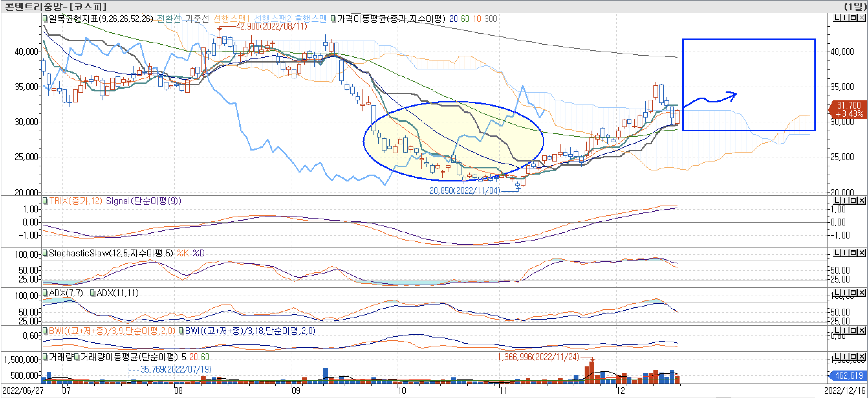Toggle the 가격이동평균 indicator box
The height and width of the screenshot is (398, 868).
click(333, 19)
